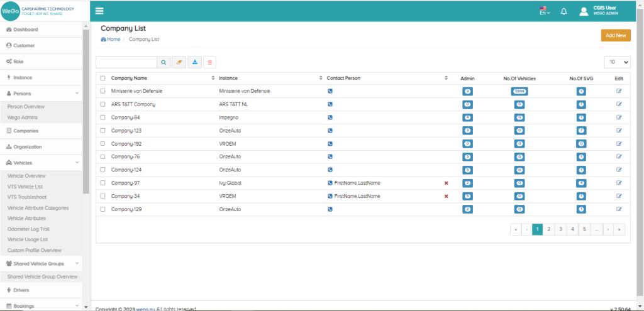644x311 pixels.
Task: Toggle the hamburger sidebar menu icon
Action: [x=99, y=11]
